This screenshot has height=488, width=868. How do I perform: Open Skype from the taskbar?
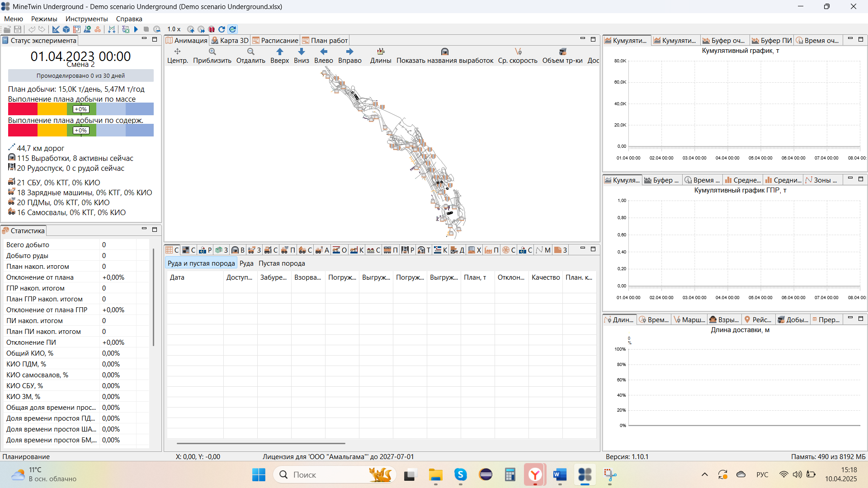coord(461,475)
